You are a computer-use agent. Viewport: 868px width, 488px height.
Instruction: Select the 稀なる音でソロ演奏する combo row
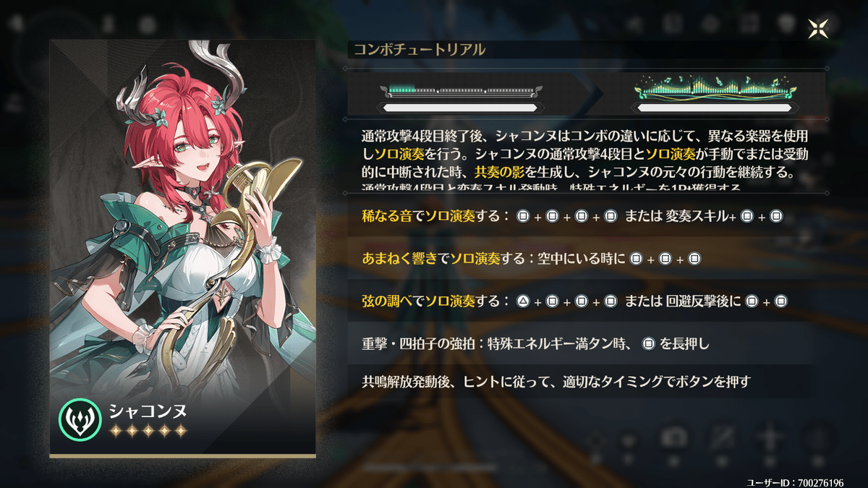tap(587, 215)
